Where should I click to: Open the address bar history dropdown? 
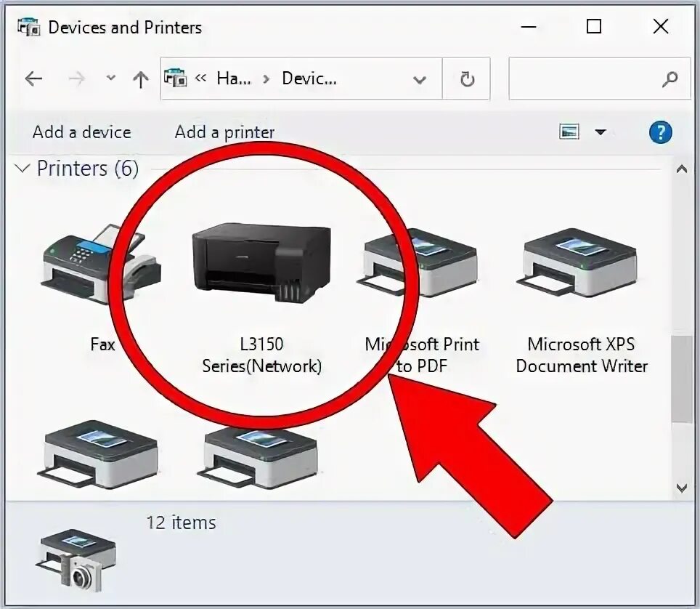(419, 80)
